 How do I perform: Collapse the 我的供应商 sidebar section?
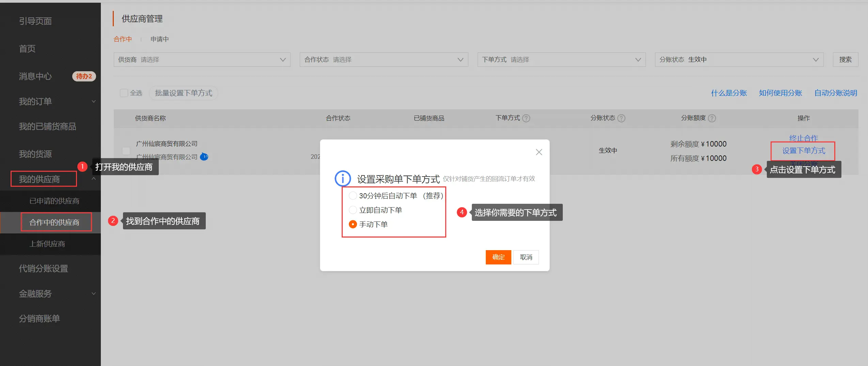(94, 179)
